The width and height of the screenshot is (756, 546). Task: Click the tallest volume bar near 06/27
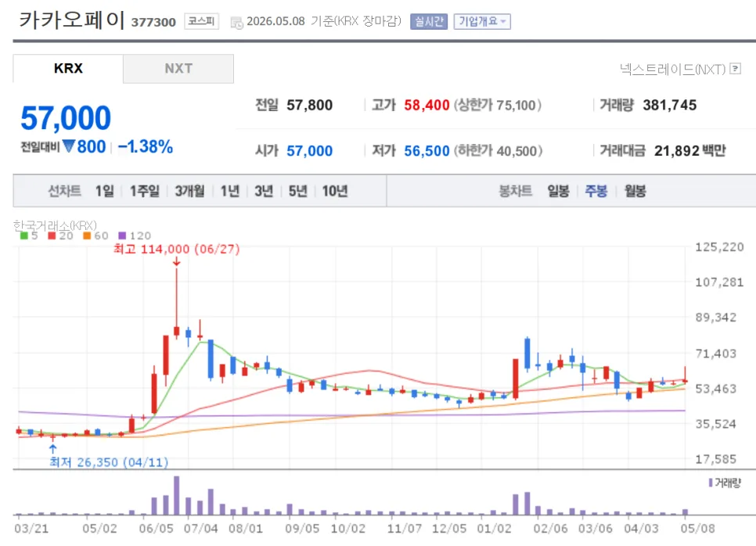tap(176, 495)
